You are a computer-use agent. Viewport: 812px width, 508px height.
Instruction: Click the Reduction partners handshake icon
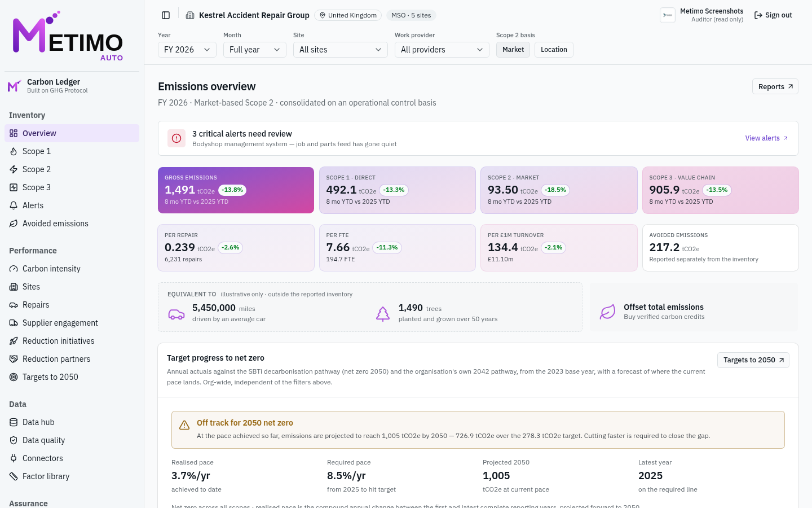(14, 359)
